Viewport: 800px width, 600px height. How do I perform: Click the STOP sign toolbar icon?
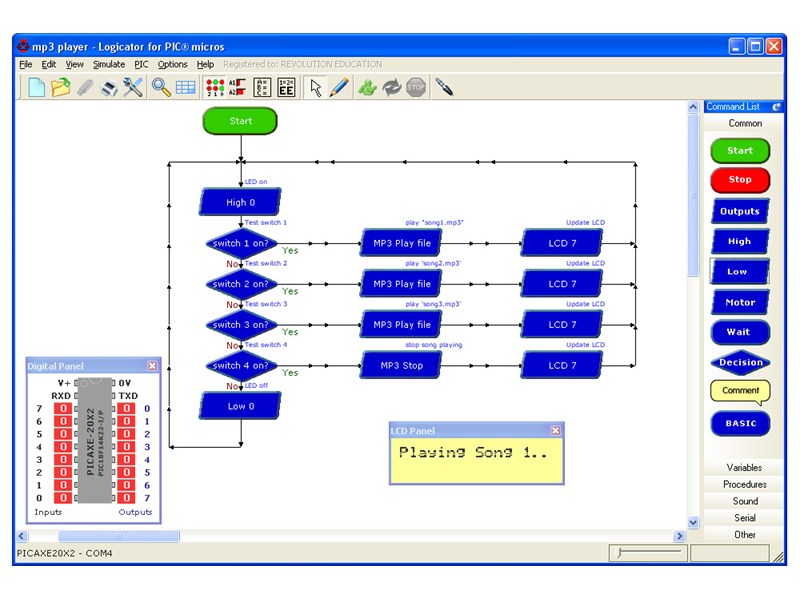416,88
